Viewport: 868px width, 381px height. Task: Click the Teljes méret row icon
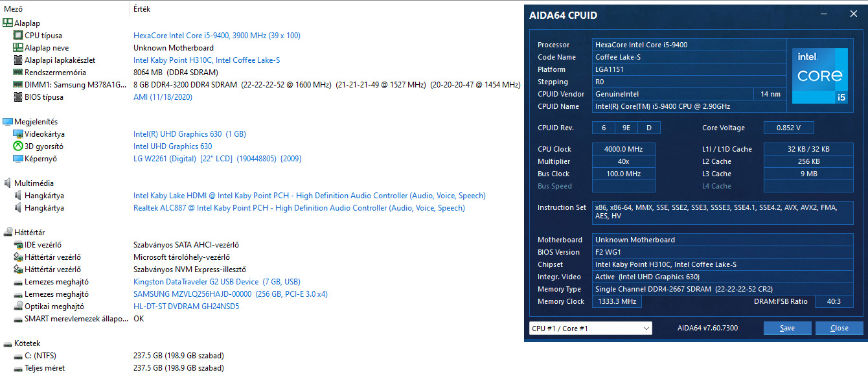[18, 368]
